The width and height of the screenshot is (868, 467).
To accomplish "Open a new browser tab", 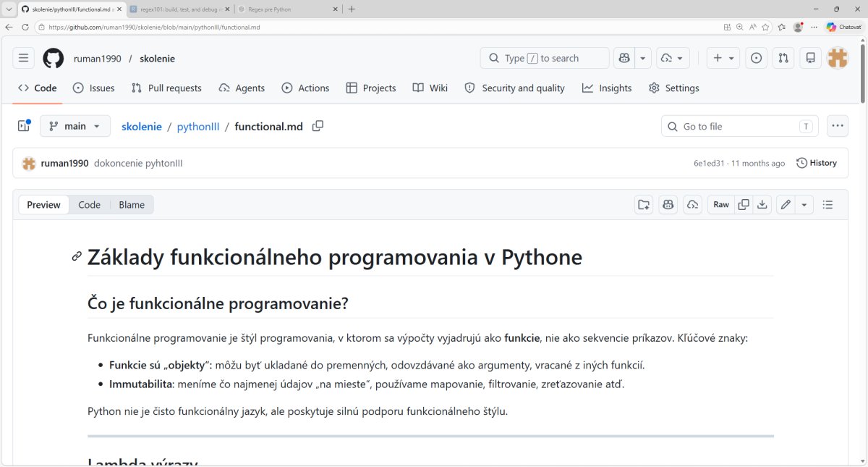I will pos(352,9).
